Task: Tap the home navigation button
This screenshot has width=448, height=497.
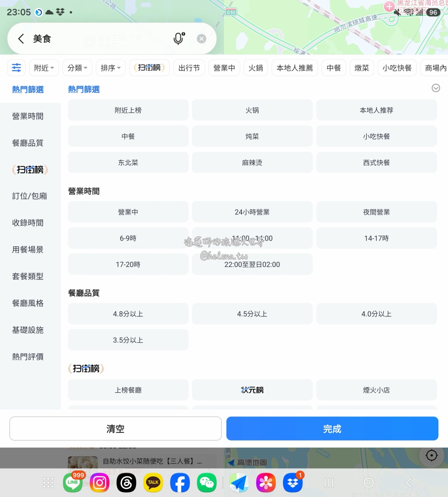Action: tap(368, 483)
